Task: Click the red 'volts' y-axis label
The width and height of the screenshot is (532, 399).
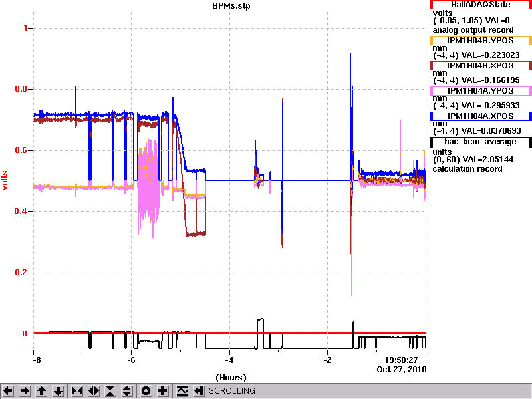Action: [5, 180]
